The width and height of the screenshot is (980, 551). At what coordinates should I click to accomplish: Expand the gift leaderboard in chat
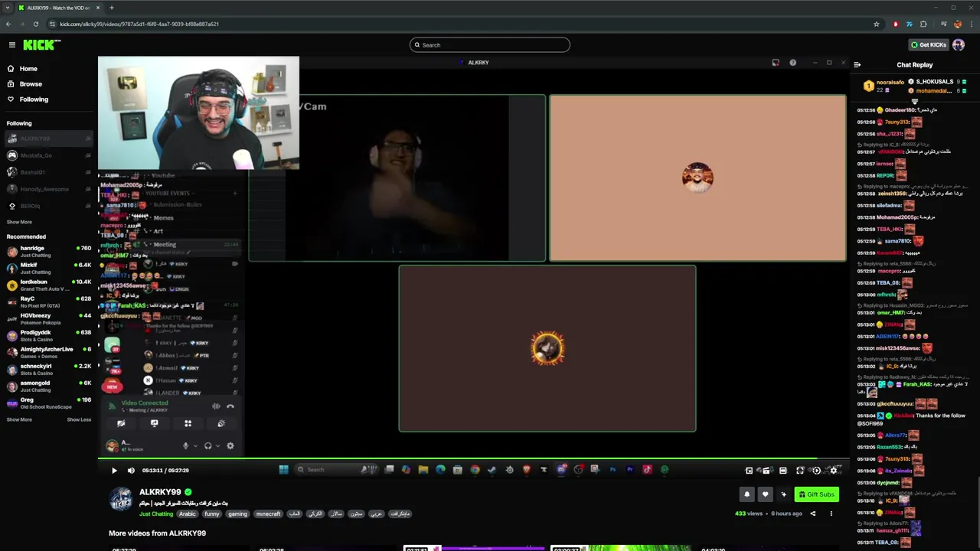[x=914, y=101]
